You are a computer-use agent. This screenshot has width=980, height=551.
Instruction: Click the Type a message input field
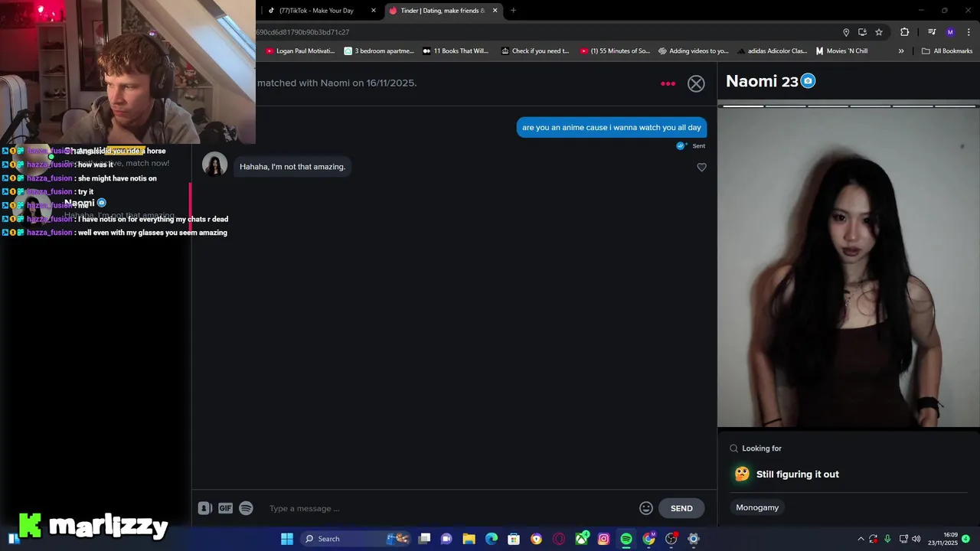pyautogui.click(x=450, y=508)
